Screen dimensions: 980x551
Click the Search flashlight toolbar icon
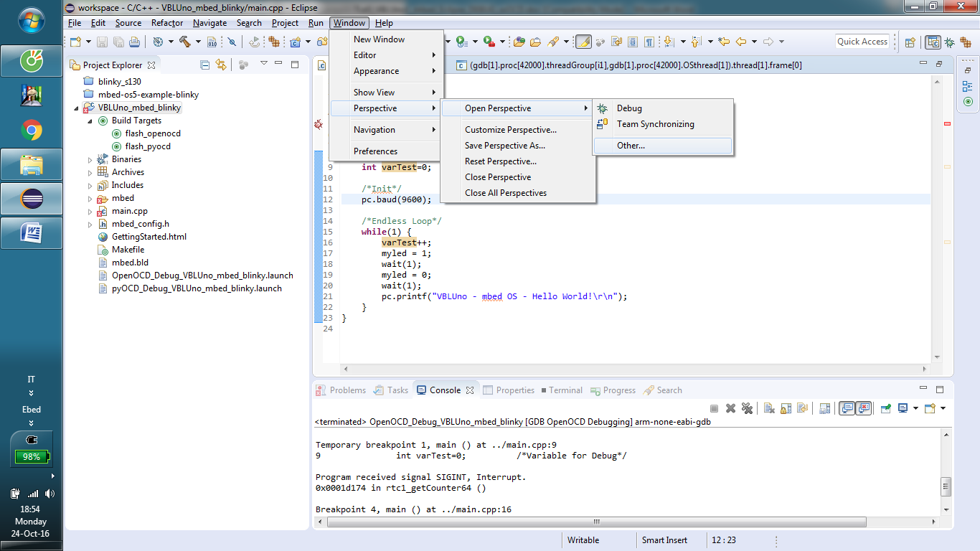(553, 42)
